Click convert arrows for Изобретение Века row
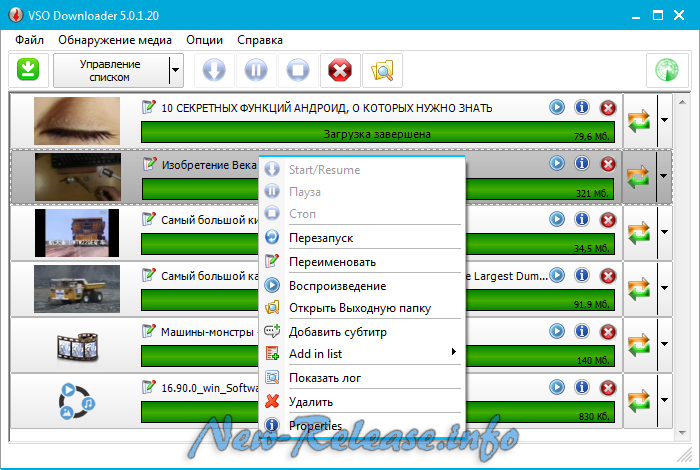700x470 pixels. point(638,177)
